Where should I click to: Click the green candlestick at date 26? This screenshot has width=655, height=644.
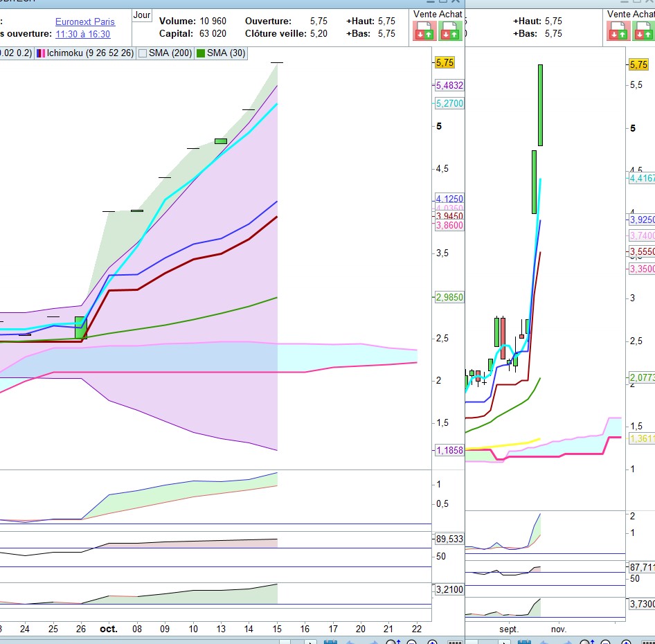[x=80, y=328]
